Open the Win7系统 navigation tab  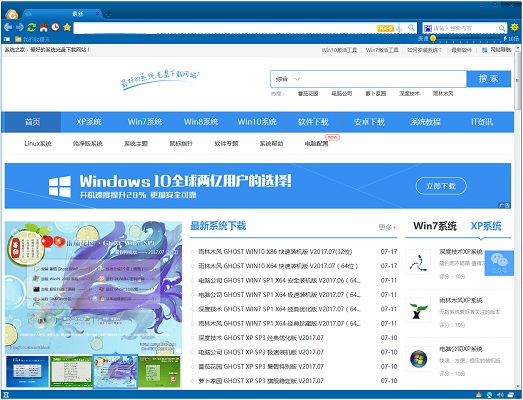tap(145, 122)
